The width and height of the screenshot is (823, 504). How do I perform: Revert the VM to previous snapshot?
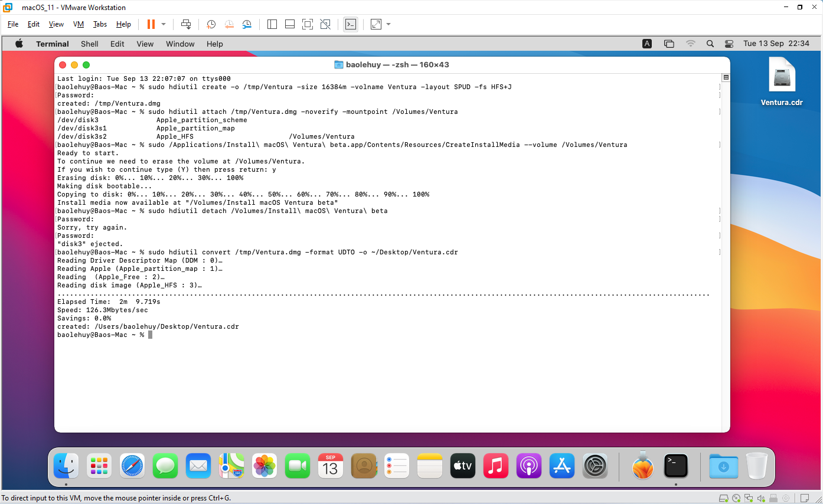click(x=229, y=24)
